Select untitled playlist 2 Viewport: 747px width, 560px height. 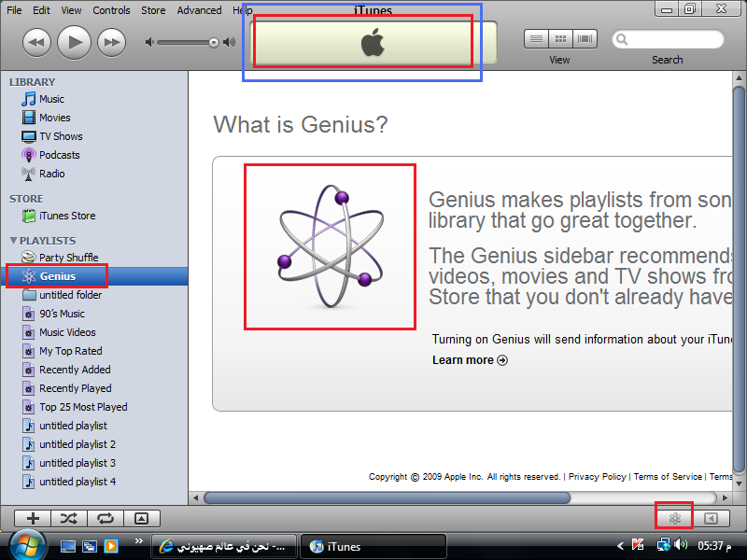click(x=68, y=444)
